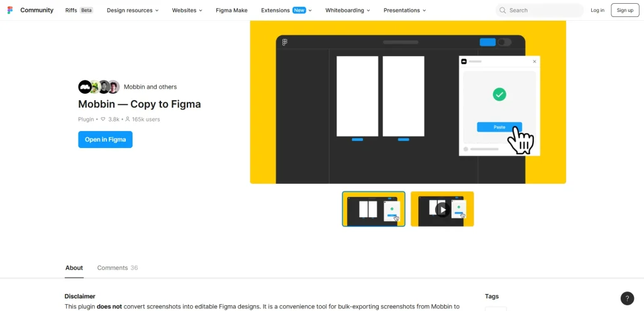The image size is (644, 311).
Task: Click the main plugin preview image
Action: click(408, 102)
